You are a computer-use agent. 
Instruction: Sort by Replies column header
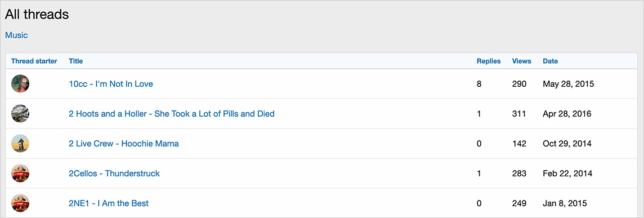point(489,61)
